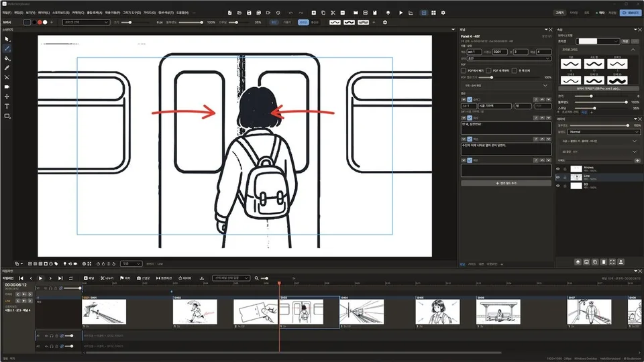Viewport: 644px width, 362px height.
Task: Collapse the brush preset grid section
Action: pos(633,50)
